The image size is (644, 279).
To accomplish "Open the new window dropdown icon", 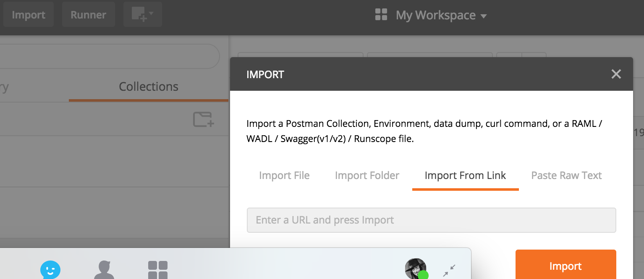I will pyautogui.click(x=143, y=15).
